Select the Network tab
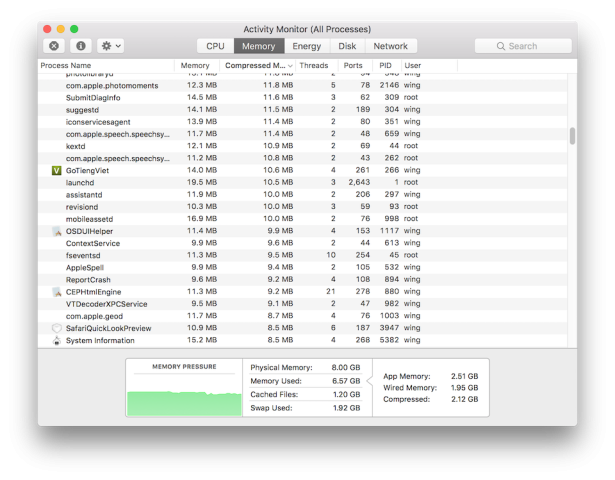The width and height of the screenshot is (615, 480). click(x=390, y=46)
